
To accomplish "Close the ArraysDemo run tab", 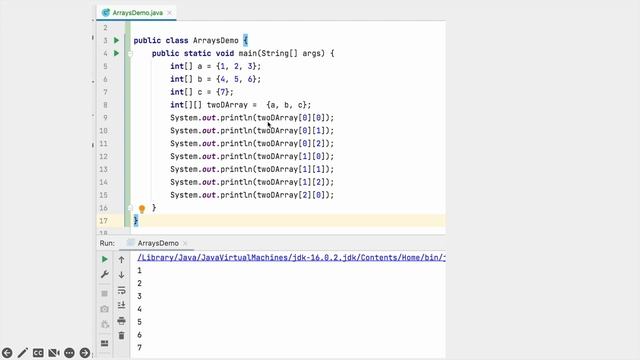I will 185,243.
